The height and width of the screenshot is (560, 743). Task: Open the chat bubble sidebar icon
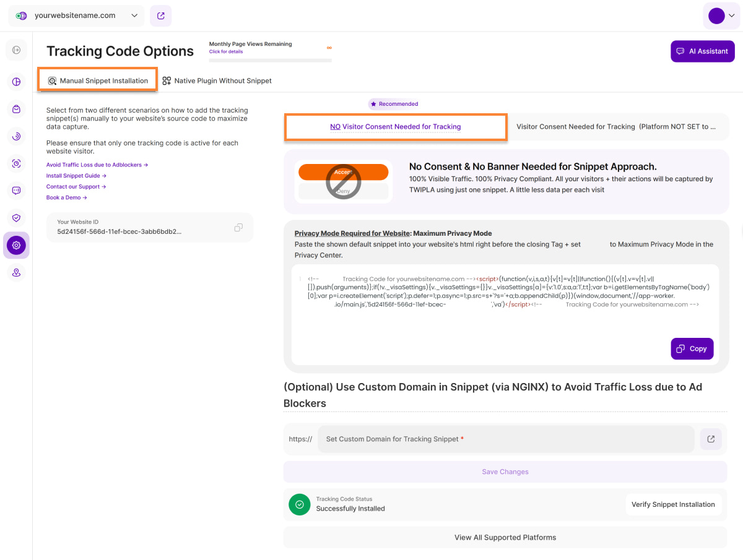(x=16, y=191)
